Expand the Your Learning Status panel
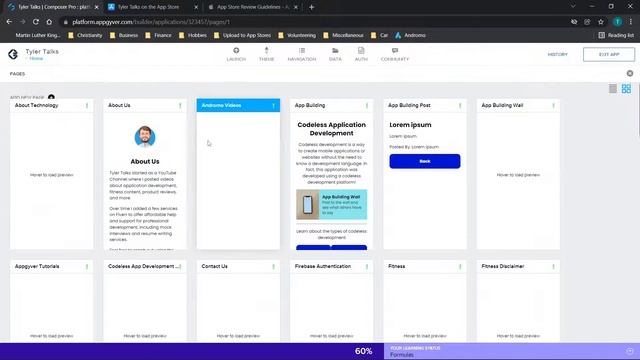640x360 pixels. (630, 351)
